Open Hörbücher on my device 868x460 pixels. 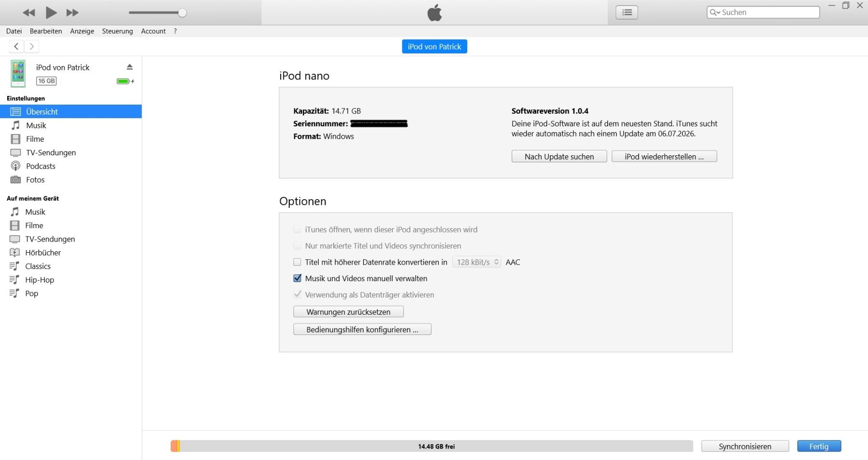coord(71,252)
